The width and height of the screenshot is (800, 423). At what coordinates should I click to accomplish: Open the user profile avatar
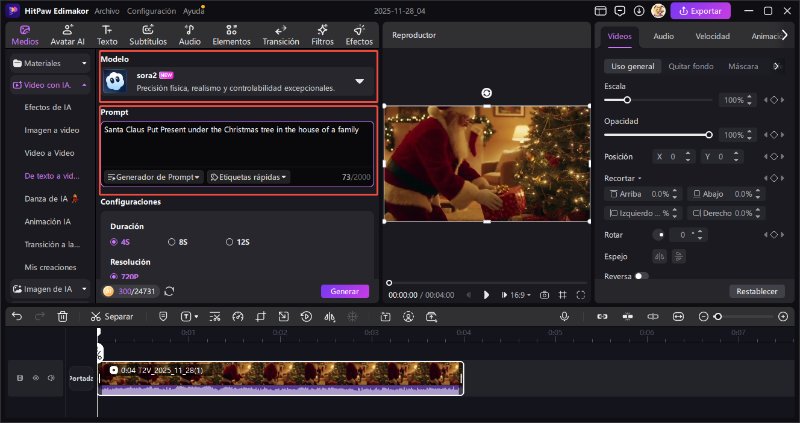[x=658, y=11]
